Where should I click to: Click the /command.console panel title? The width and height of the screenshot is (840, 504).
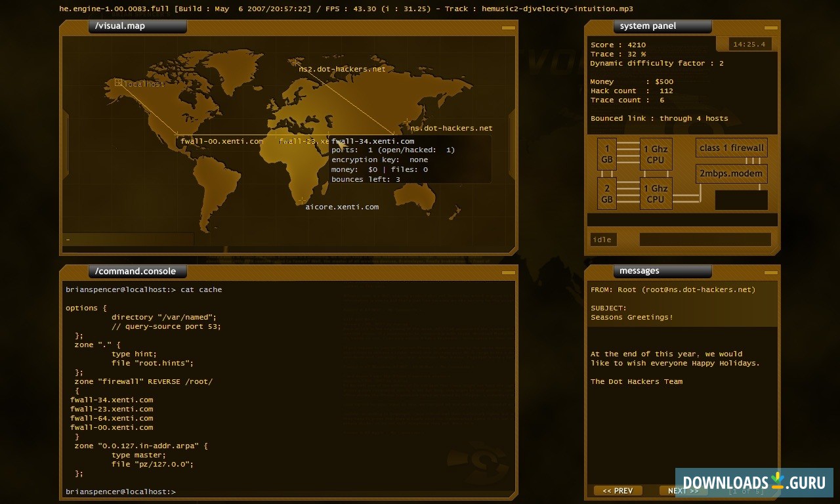(x=137, y=271)
